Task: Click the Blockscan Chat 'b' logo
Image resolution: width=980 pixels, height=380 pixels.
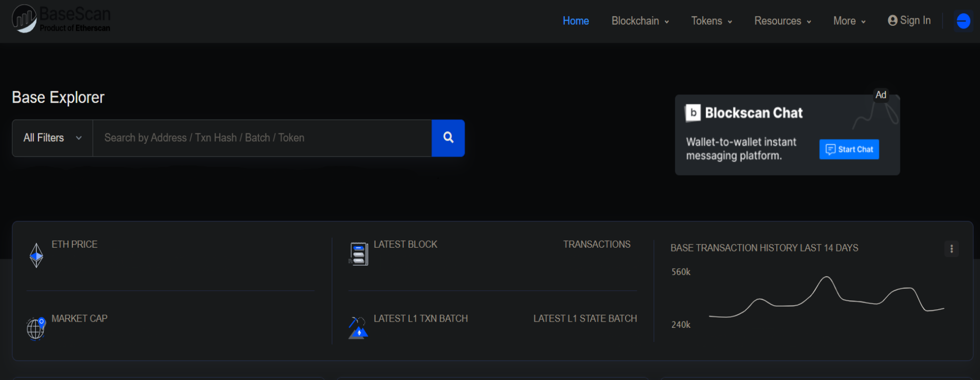Action: [x=693, y=113]
